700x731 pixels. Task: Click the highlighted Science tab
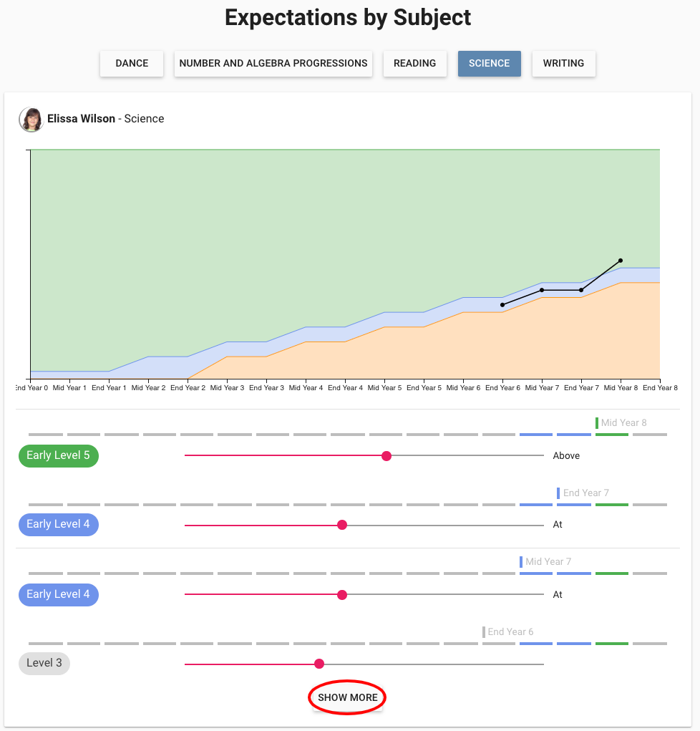tap(489, 63)
